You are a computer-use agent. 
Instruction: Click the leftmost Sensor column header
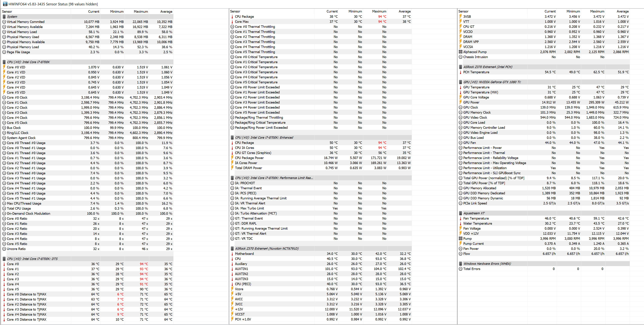7,11
